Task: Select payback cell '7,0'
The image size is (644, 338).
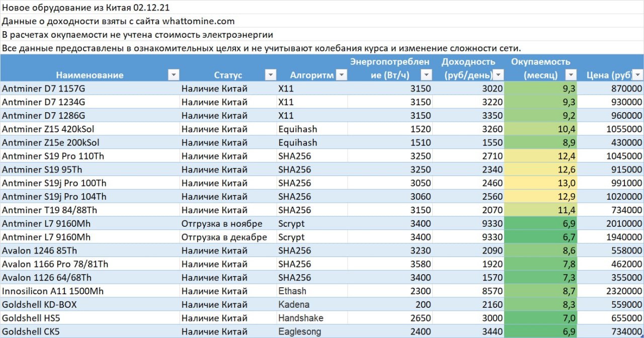Action: [541, 318]
